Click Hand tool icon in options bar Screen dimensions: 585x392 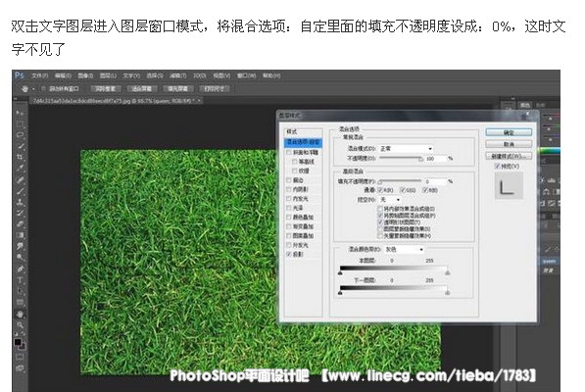pos(24,89)
